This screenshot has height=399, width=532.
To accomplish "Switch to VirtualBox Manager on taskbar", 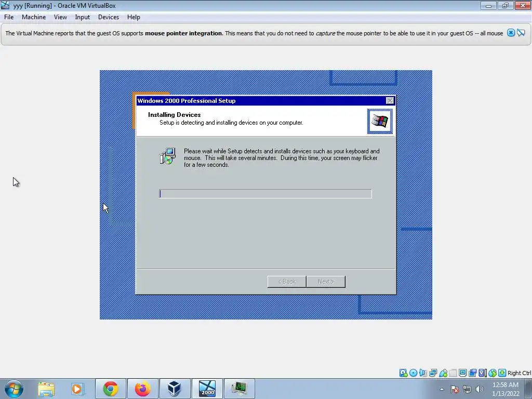I will [175, 389].
